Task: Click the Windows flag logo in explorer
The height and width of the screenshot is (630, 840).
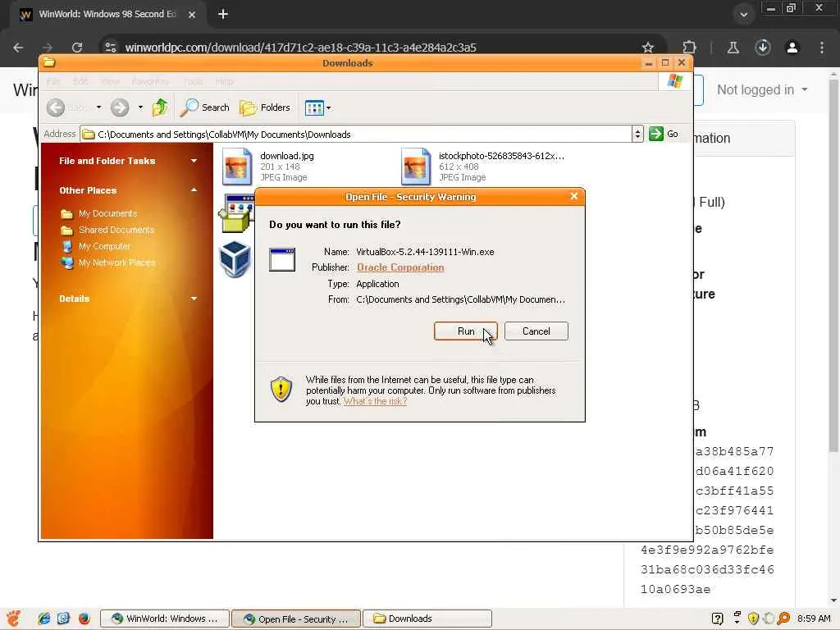Action: click(x=675, y=81)
